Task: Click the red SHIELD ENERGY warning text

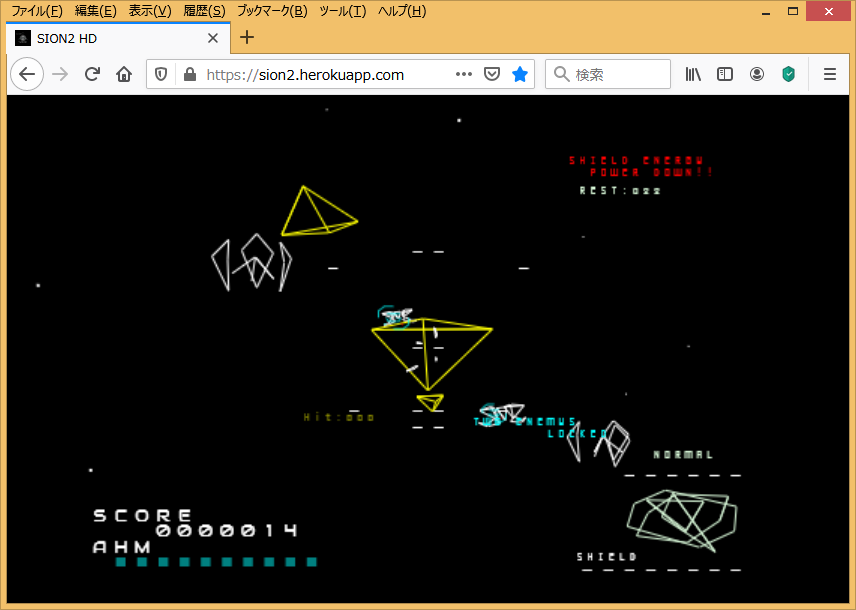Action: point(641,167)
